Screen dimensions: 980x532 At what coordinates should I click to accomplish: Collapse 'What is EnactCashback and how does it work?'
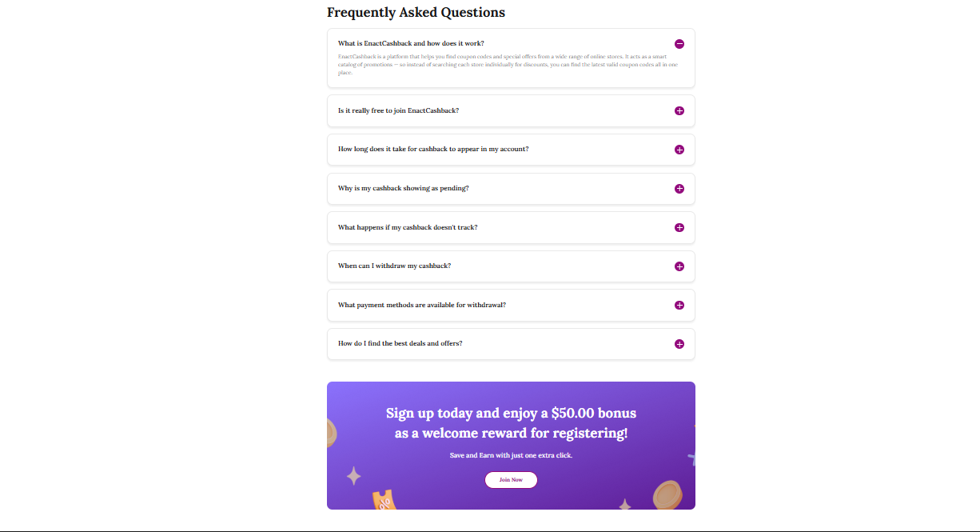click(411, 44)
